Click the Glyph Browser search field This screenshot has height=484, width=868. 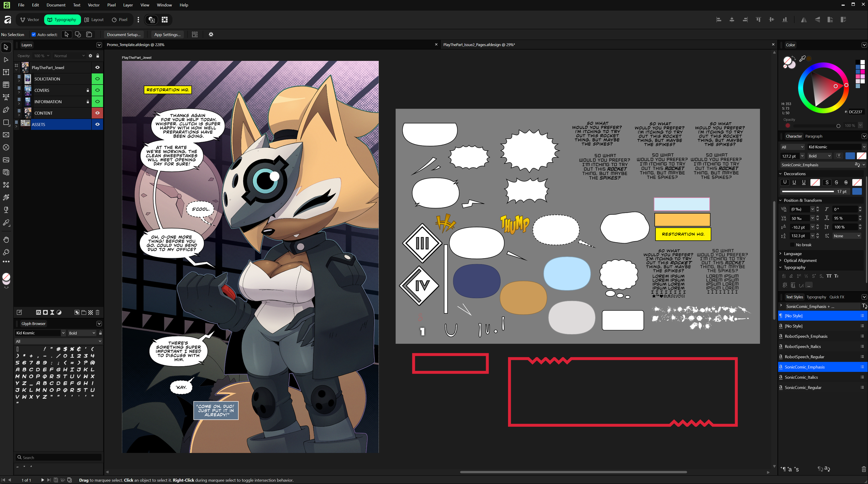[59, 458]
